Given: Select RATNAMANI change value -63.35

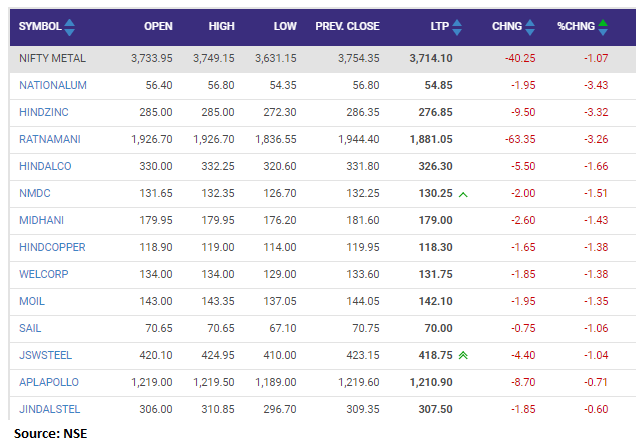Looking at the screenshot, I should click(x=520, y=139).
